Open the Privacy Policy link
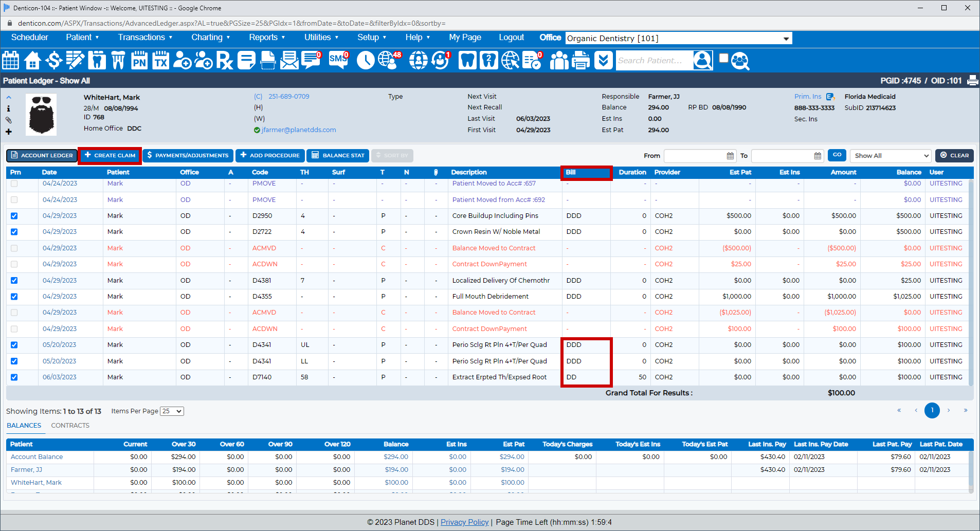The height and width of the screenshot is (531, 980). pyautogui.click(x=464, y=522)
